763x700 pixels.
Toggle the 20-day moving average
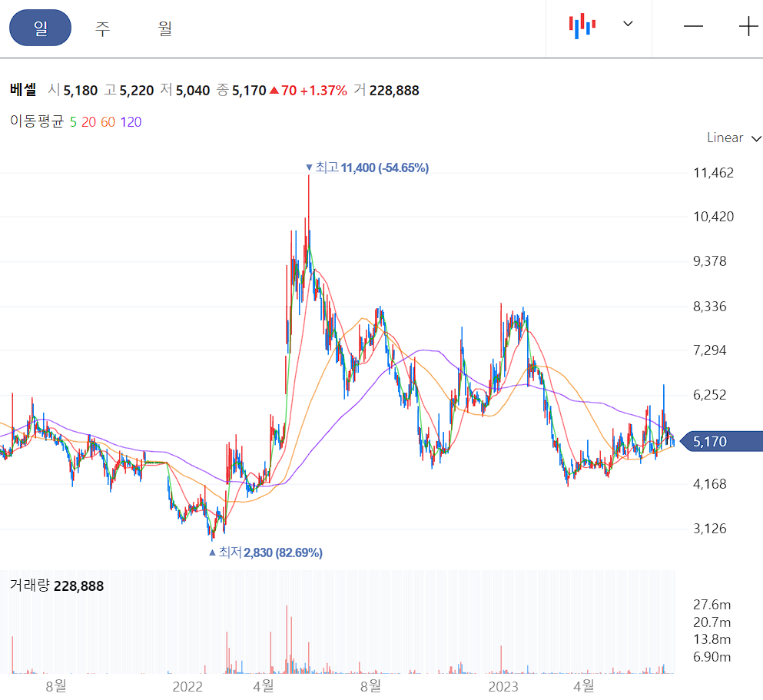[87, 121]
